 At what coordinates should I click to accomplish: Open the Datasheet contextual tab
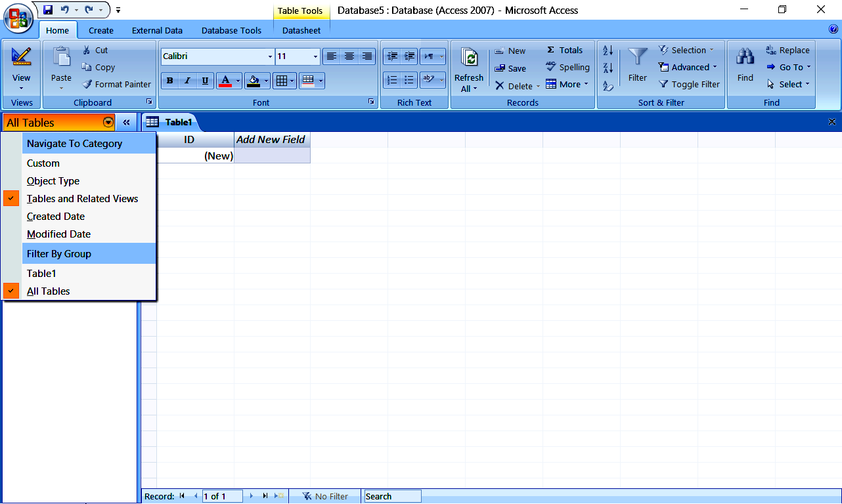301,30
